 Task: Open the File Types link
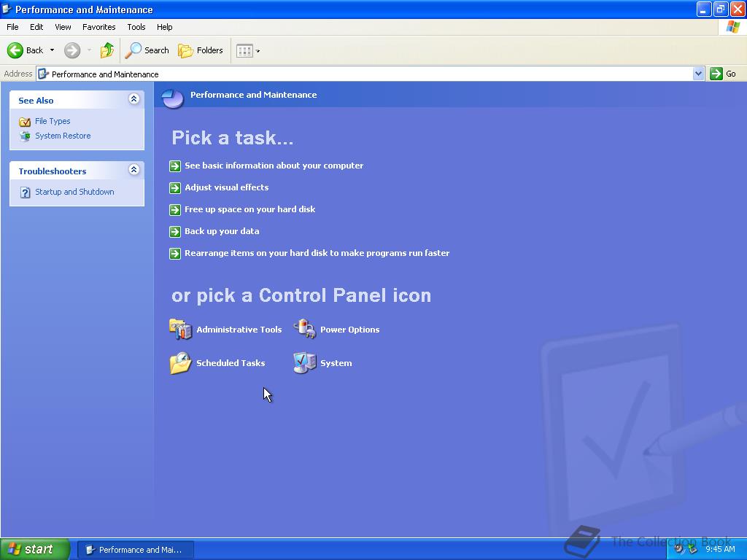tap(53, 121)
